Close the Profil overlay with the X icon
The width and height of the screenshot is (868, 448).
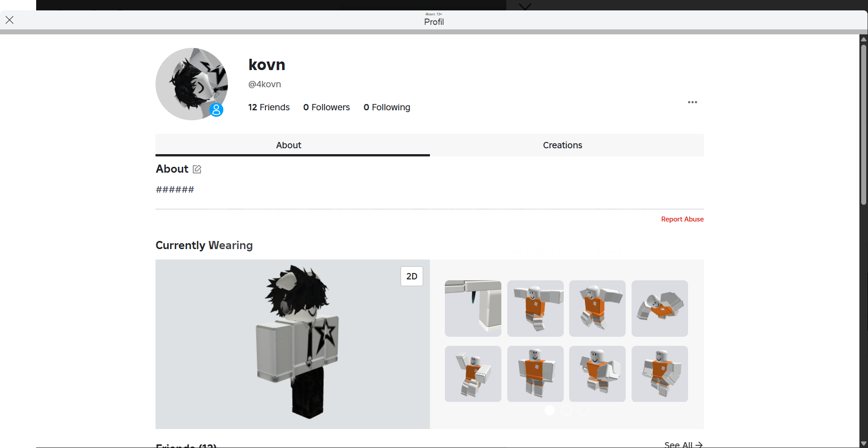[x=9, y=20]
